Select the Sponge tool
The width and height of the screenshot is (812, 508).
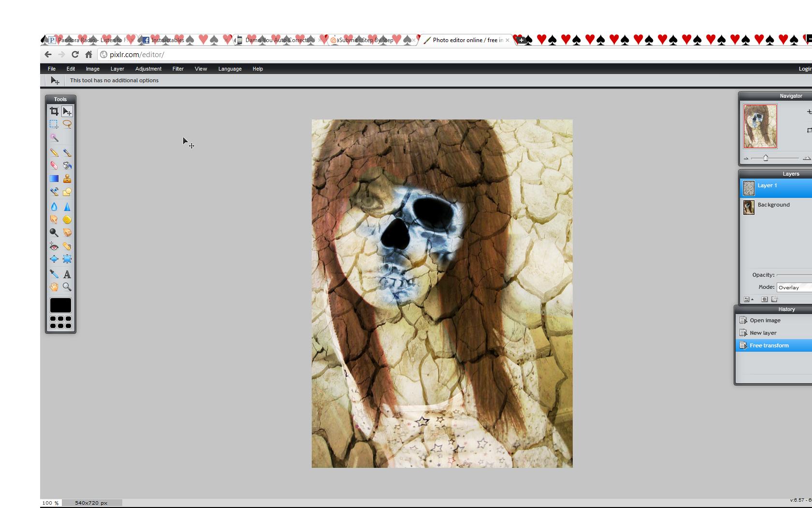(x=67, y=220)
